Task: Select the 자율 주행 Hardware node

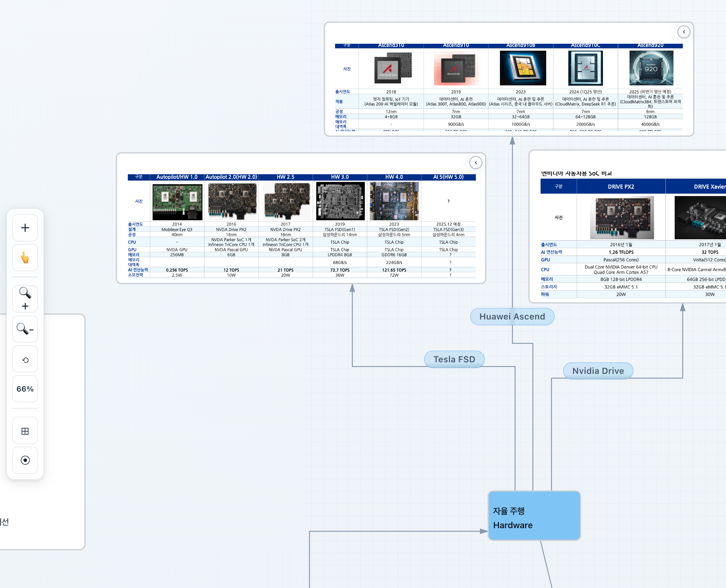Action: pyautogui.click(x=534, y=516)
